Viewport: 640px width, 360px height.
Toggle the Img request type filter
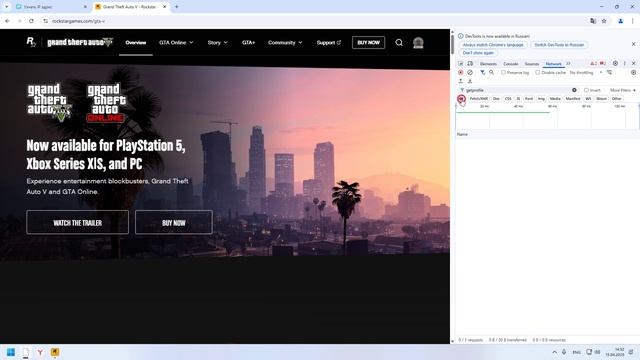(x=541, y=99)
